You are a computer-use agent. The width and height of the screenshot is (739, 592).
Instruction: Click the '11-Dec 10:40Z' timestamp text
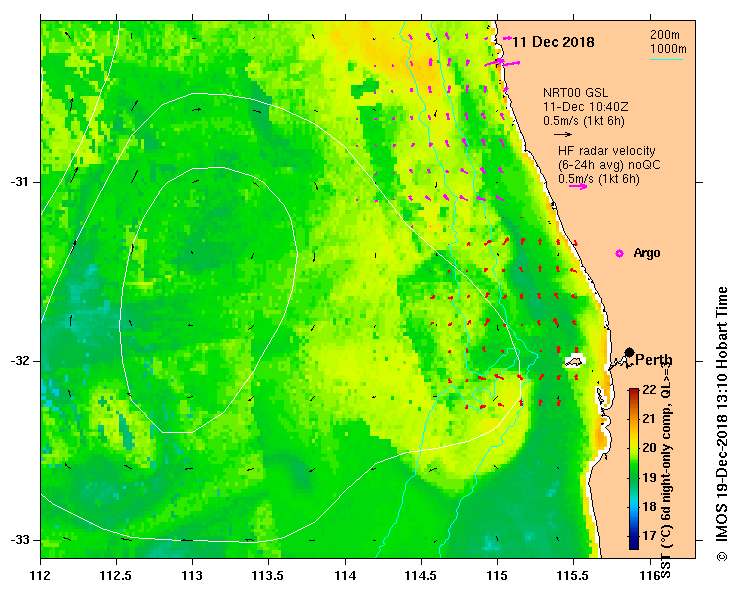pos(585,107)
